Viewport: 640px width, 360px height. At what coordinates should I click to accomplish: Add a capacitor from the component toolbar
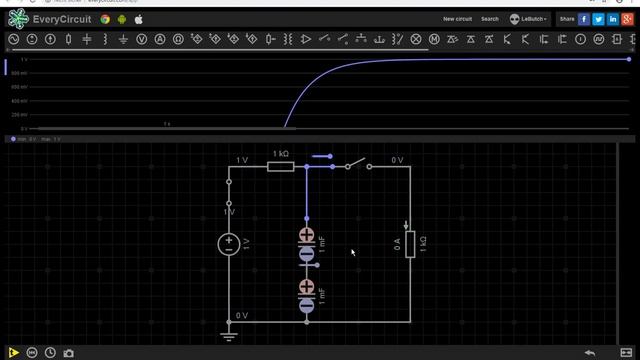tap(87, 39)
